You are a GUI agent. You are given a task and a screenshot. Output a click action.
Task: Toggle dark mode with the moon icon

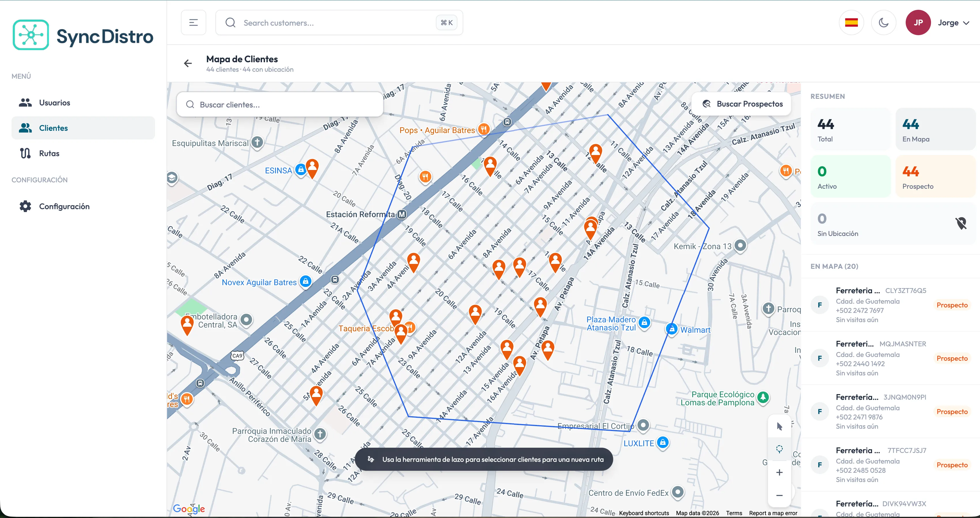click(883, 23)
